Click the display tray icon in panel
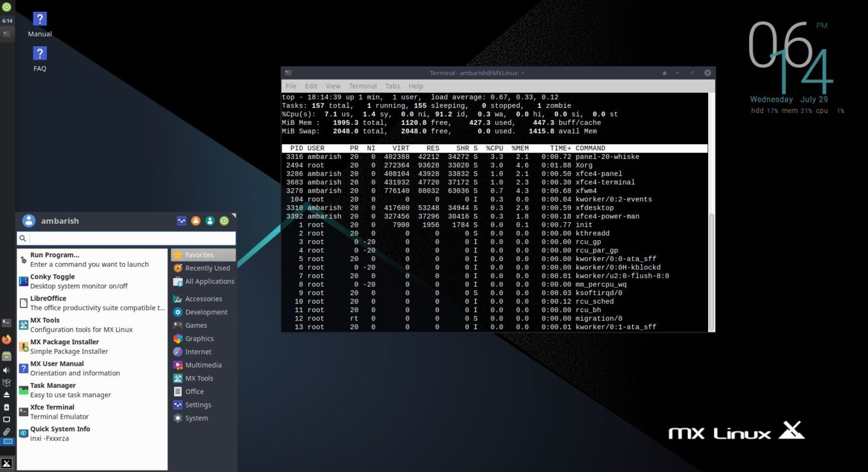868x472 pixels. [7, 419]
